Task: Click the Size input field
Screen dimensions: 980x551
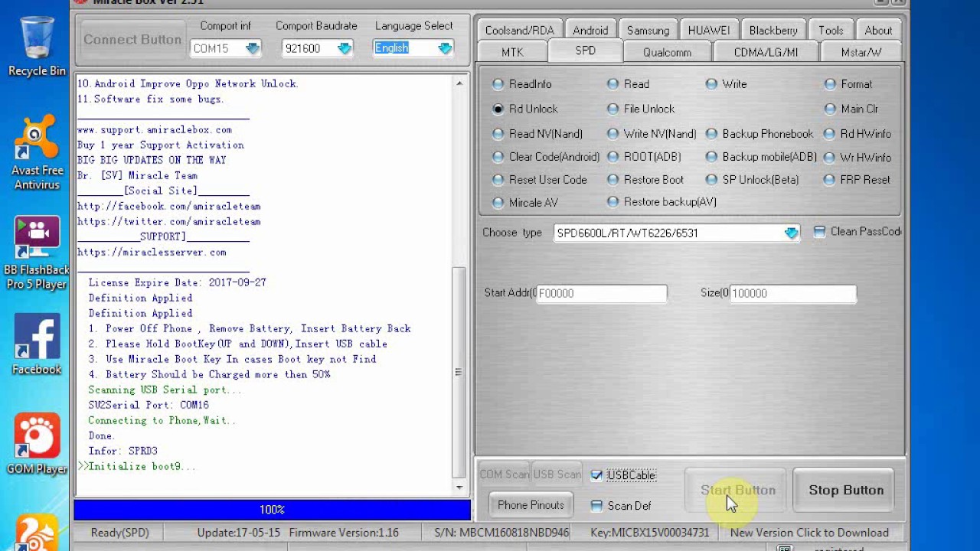Action: point(792,293)
